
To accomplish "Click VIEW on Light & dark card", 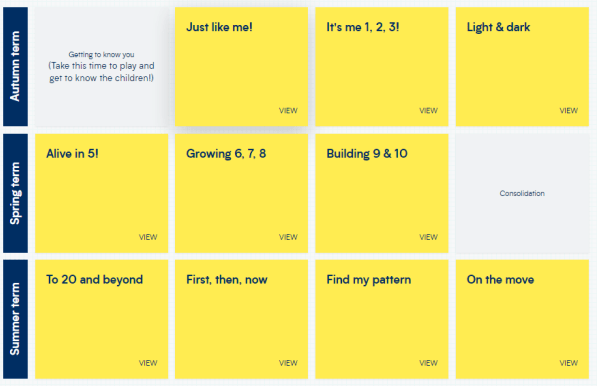I will [x=568, y=111].
